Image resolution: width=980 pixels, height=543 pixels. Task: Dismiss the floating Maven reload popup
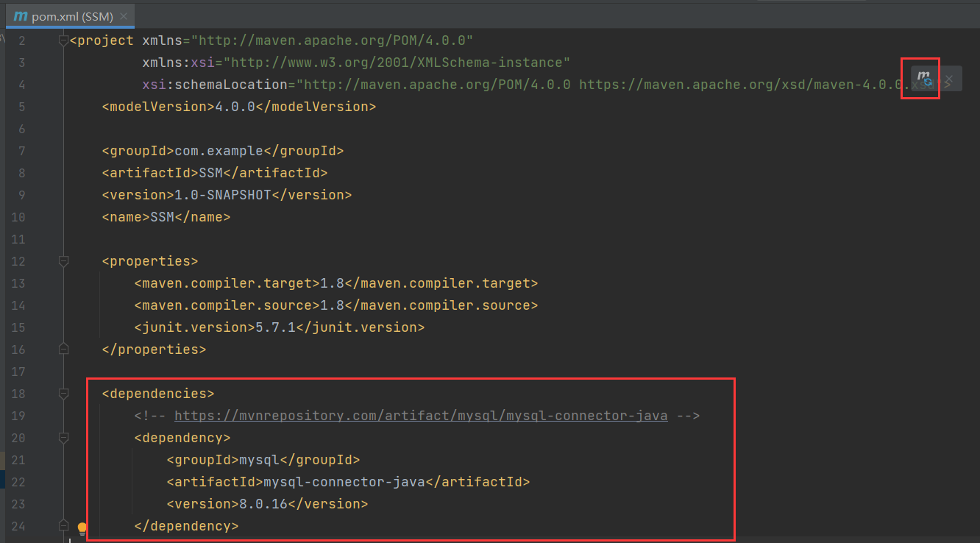(x=949, y=79)
